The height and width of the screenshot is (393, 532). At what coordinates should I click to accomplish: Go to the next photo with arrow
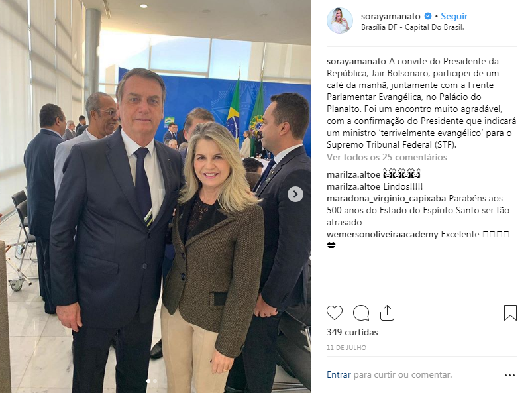point(295,194)
